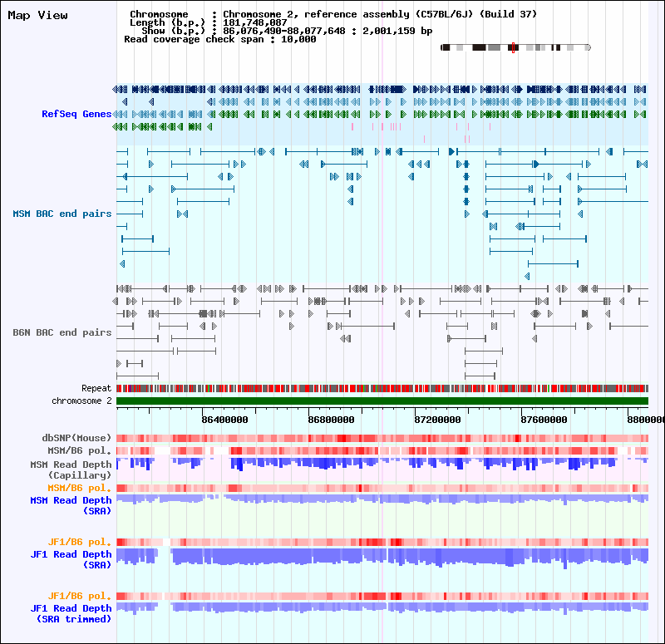Click the red-gray Repeat track strip
This screenshot has width=665, height=644.
point(382,388)
